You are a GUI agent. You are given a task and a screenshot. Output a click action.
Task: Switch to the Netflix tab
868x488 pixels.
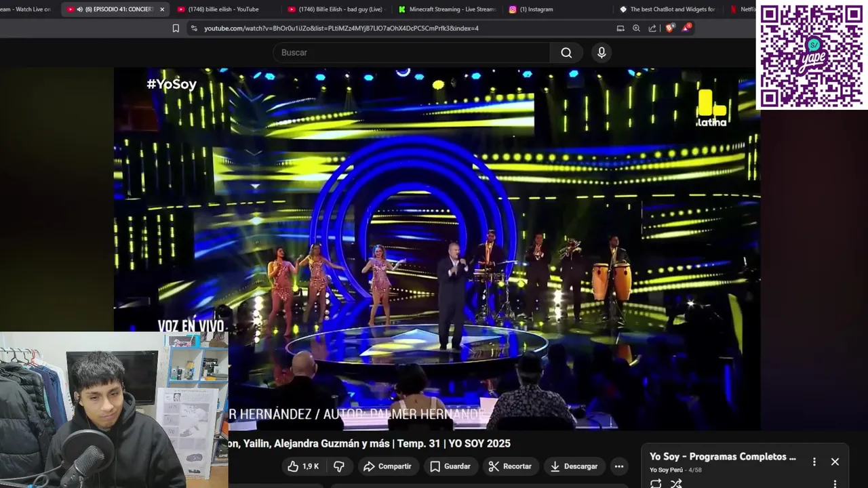click(x=743, y=9)
